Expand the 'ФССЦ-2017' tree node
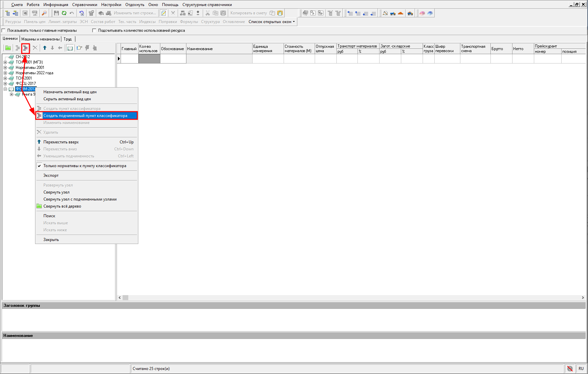Image resolution: width=588 pixels, height=374 pixels. coord(5,84)
